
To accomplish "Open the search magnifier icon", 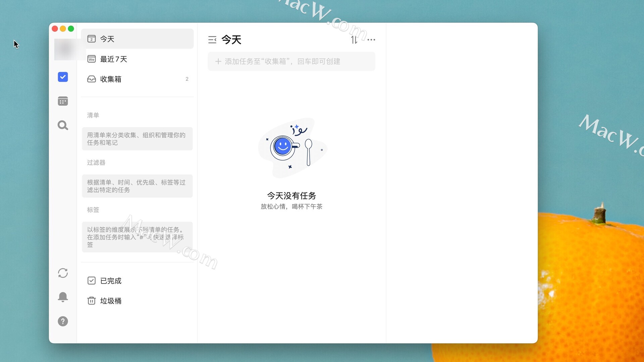I will point(63,125).
